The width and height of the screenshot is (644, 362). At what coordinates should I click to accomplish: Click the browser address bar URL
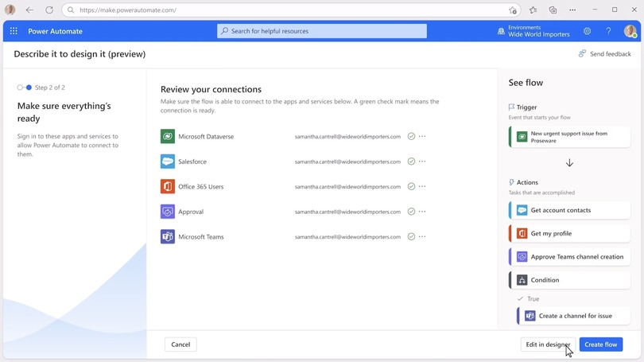pos(128,10)
